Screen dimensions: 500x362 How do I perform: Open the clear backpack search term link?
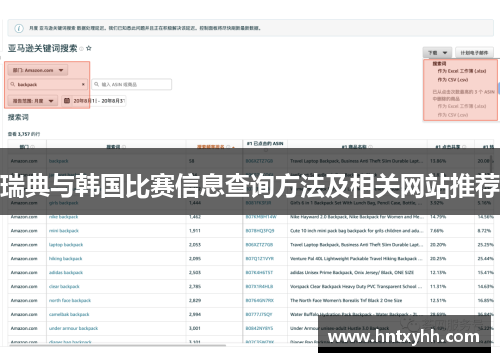click(64, 287)
